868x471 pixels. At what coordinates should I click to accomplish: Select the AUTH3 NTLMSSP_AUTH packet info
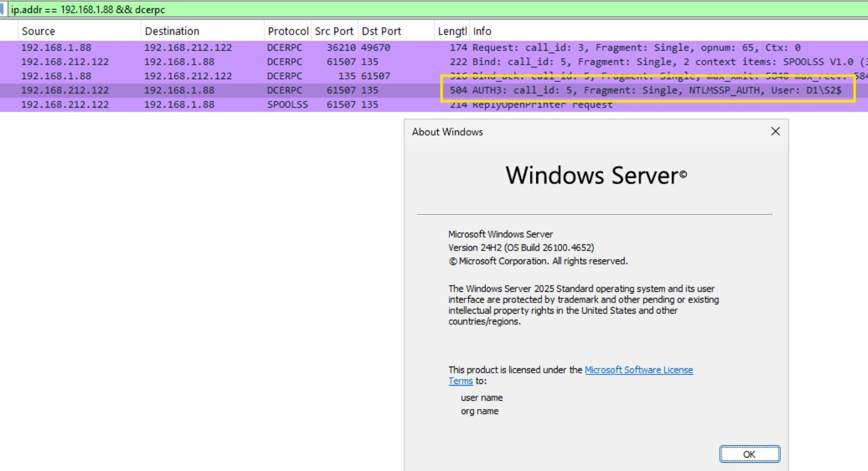pyautogui.click(x=656, y=90)
